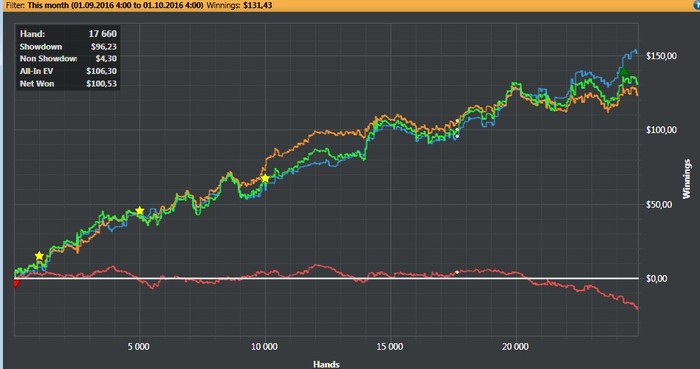700x369 pixels.
Task: Select the dark green triangle peak marker
Action: pos(624,71)
